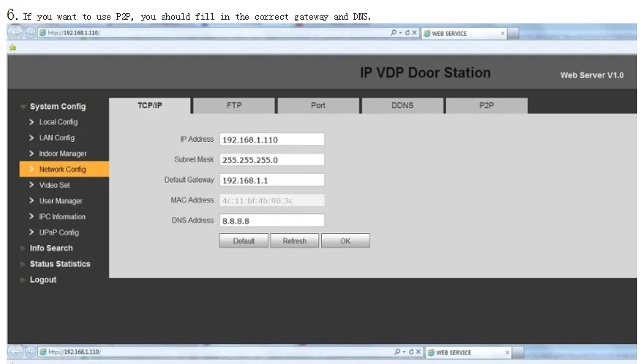The width and height of the screenshot is (643, 364).
Task: Close the WEB SERVICE browser tab
Action: coord(503,33)
